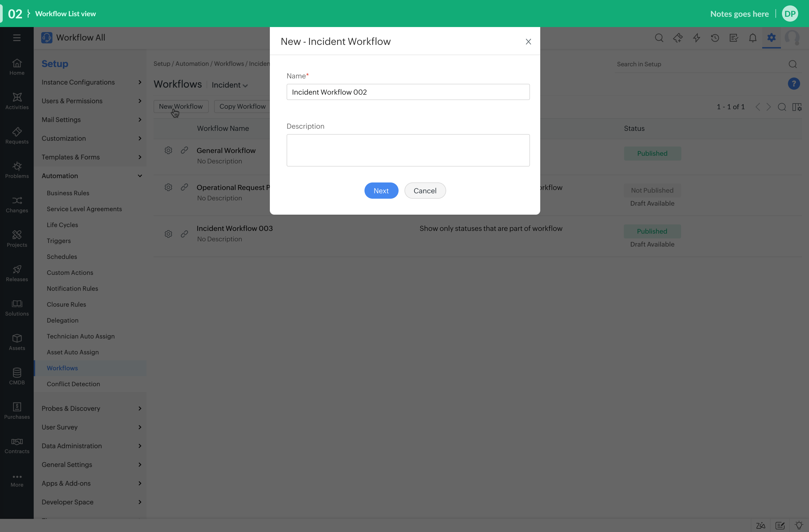Toggle the hamburger sidebar menu

[17, 38]
